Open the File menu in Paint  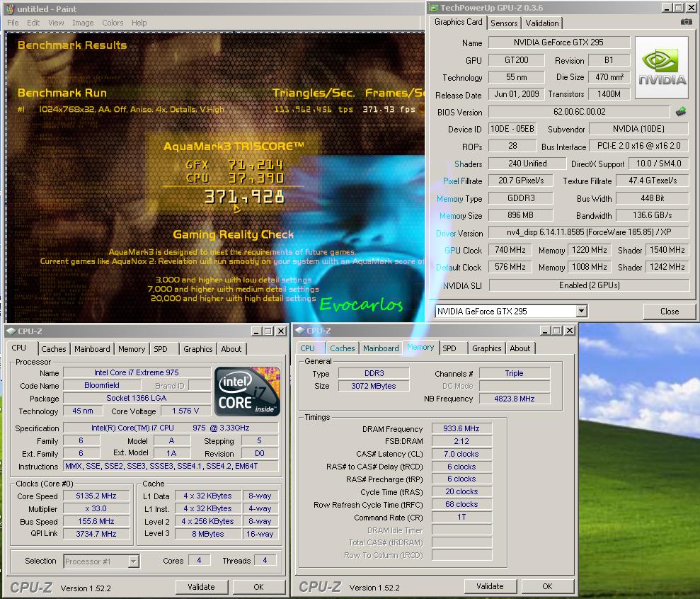pyautogui.click(x=13, y=23)
